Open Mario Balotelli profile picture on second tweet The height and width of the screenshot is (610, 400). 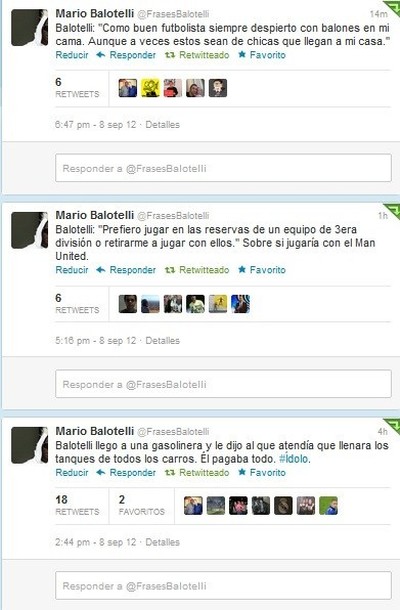pos(30,230)
